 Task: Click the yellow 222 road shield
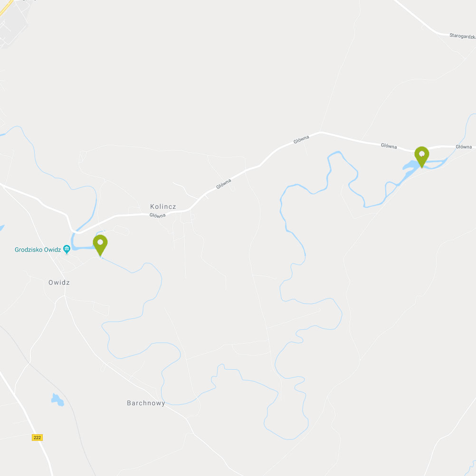[37, 438]
